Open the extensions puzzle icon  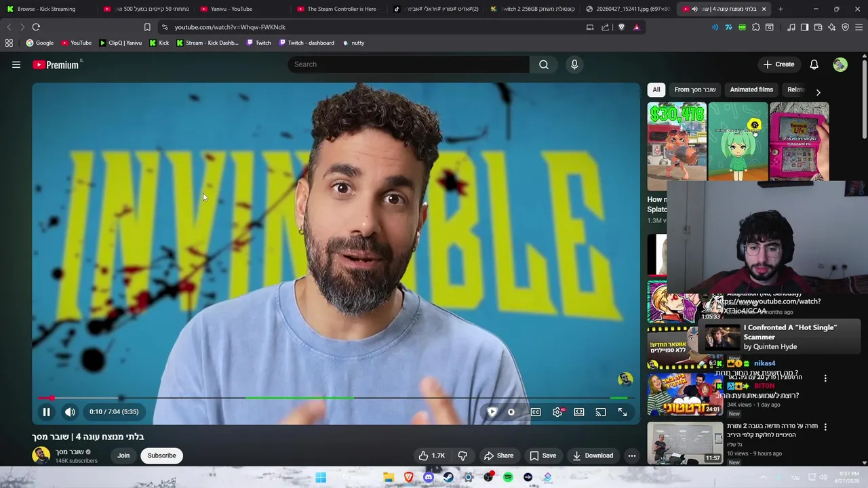pos(756,27)
